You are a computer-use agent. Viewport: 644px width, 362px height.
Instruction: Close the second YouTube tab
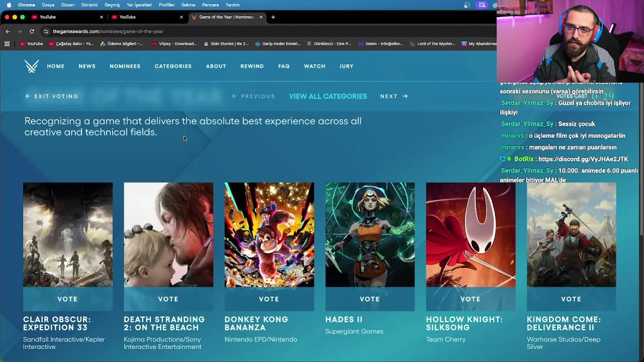[181, 17]
